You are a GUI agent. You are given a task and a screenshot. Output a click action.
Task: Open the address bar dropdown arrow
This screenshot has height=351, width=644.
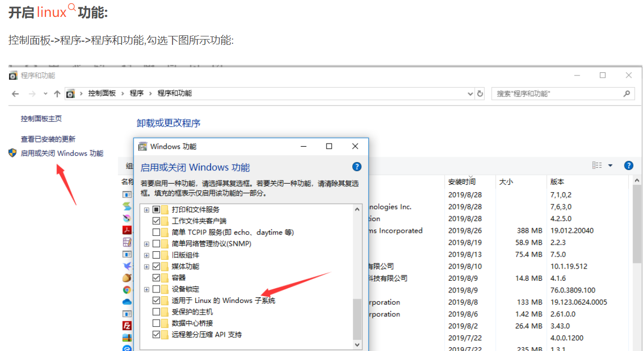click(469, 93)
